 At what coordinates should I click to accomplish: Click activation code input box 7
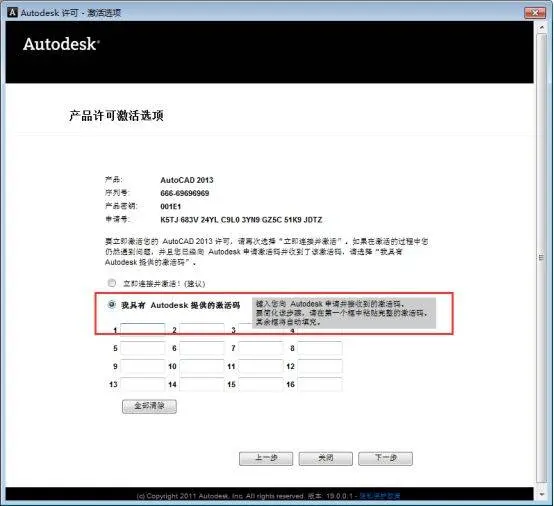261,348
